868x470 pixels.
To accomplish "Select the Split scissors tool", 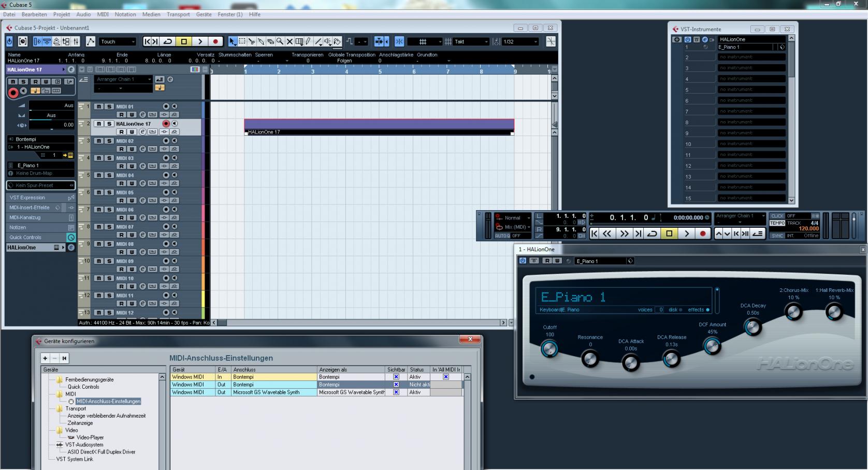I will tap(251, 41).
